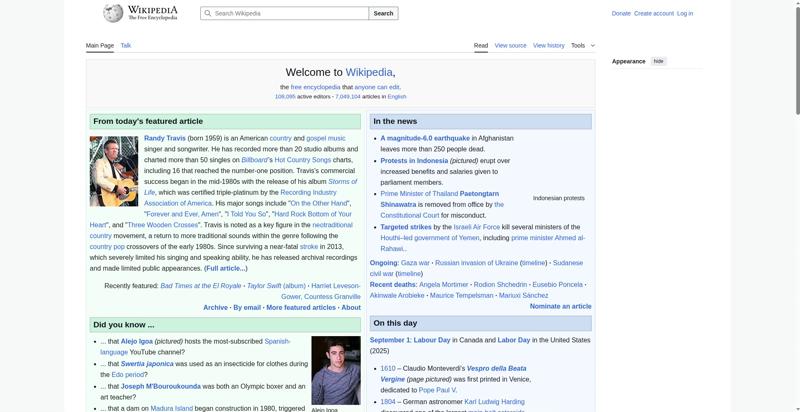Click Nominate an article link
Viewport: 800px width, 412px height.
coord(561,306)
